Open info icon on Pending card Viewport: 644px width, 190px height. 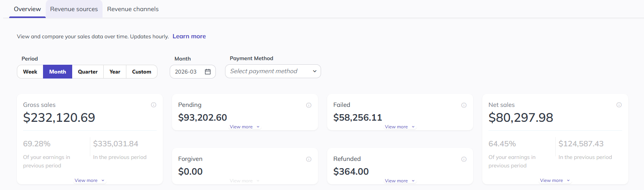(x=309, y=105)
